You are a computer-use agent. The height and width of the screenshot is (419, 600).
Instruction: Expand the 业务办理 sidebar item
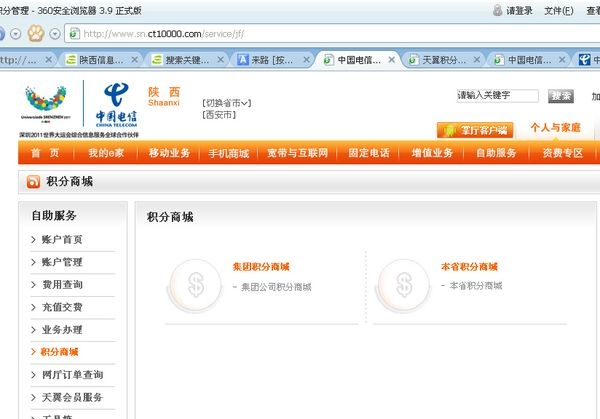tap(62, 330)
